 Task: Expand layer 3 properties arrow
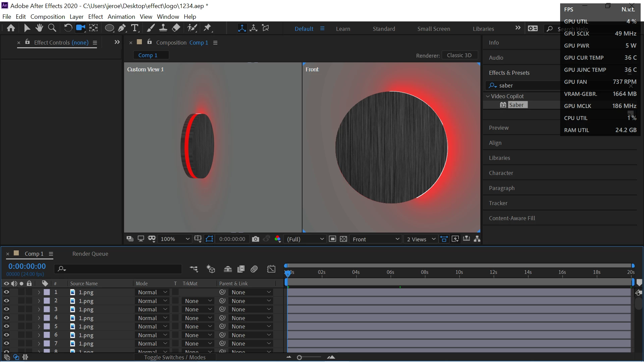point(39,309)
